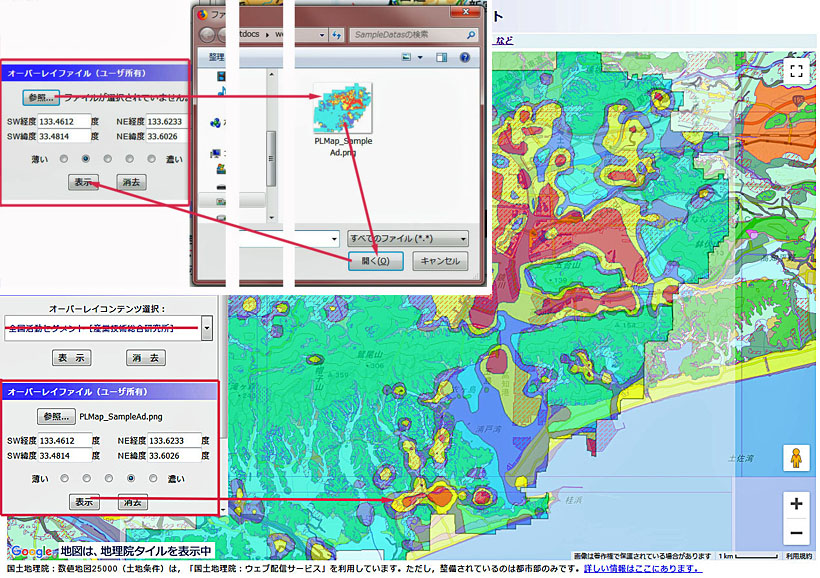This screenshot has width=820, height=578.
Task: Click the 利用規約 link on the map
Action: click(799, 556)
